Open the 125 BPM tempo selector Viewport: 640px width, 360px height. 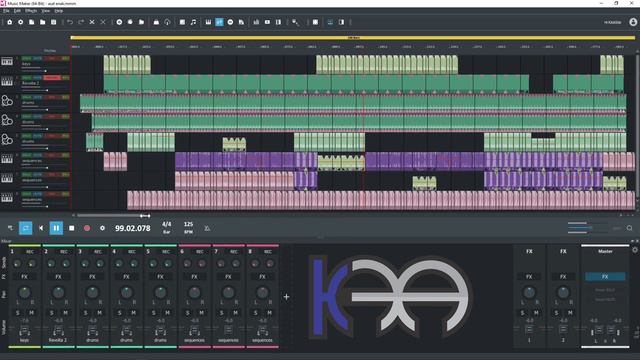pos(188,228)
